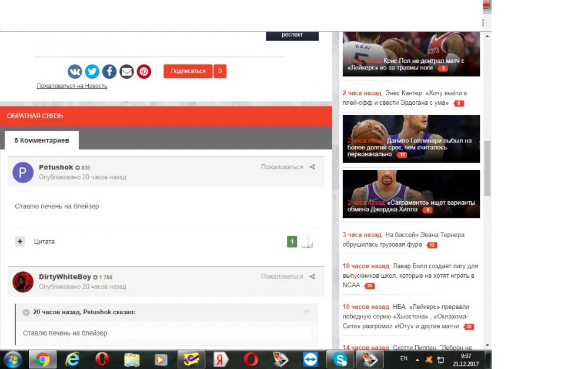Select the 5 Комментариев tab

click(x=42, y=141)
